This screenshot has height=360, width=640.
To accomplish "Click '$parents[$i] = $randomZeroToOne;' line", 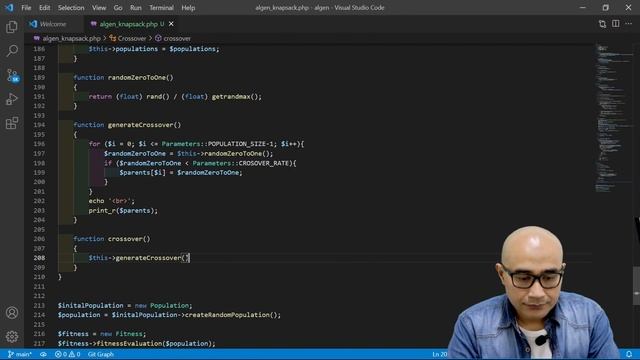I will click(181, 173).
